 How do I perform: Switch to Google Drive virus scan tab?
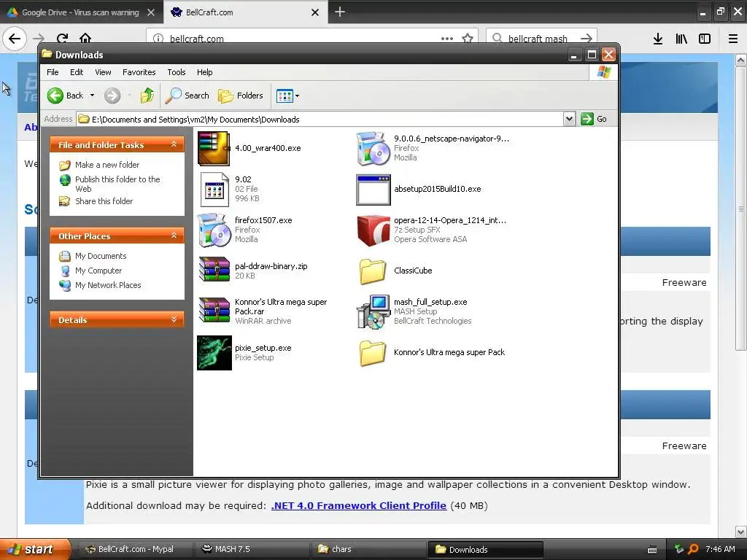pos(81,12)
